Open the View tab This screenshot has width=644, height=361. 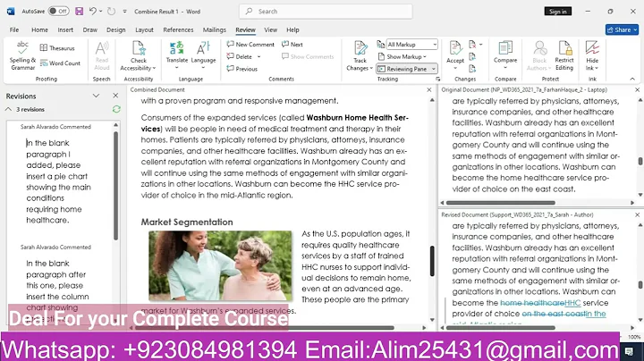(271, 30)
